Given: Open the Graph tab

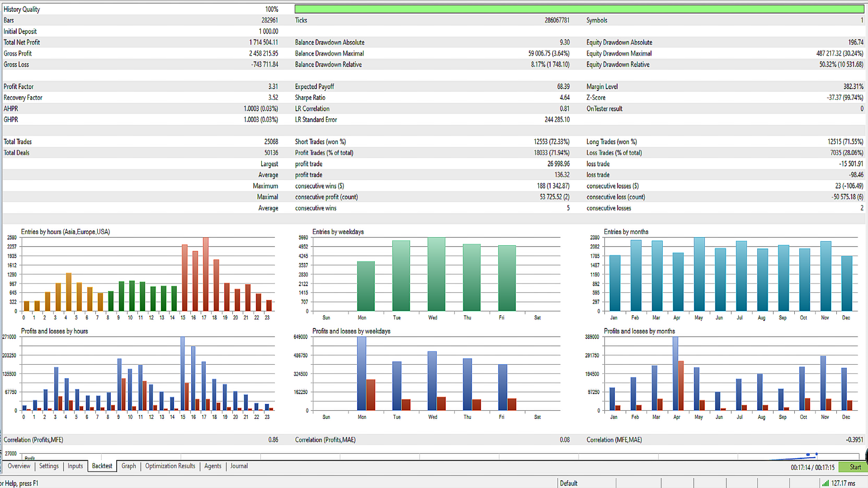Looking at the screenshot, I should pos(129,466).
